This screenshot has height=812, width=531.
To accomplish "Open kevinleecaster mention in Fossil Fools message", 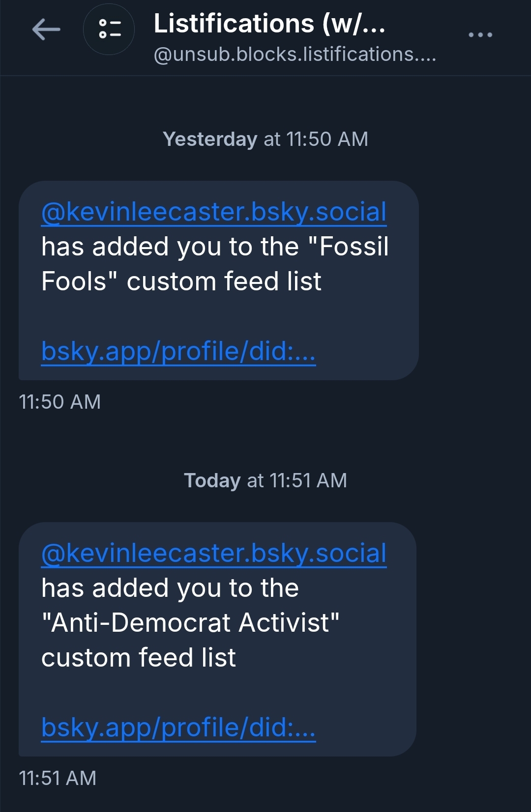I will pos(214,212).
